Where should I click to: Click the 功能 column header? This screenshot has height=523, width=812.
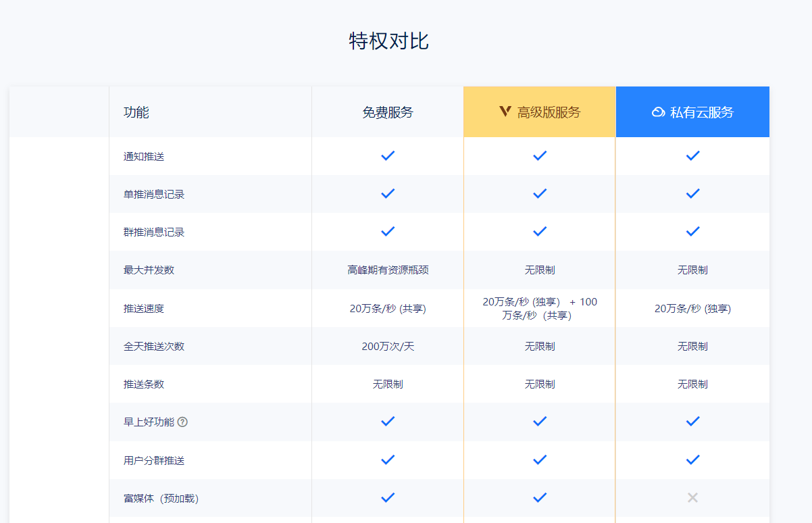[136, 112]
